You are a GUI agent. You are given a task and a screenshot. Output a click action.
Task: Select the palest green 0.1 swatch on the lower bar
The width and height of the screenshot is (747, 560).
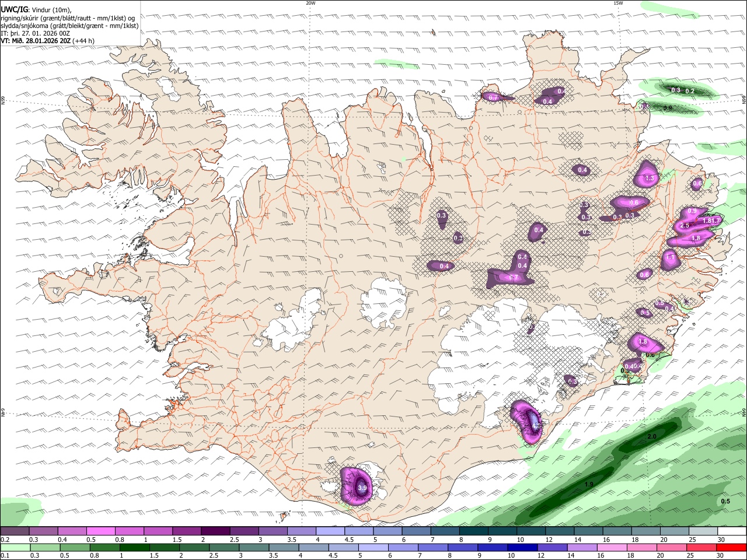(15, 547)
